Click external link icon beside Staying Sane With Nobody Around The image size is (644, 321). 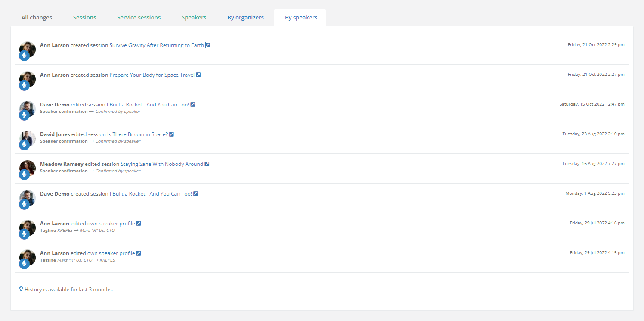(x=207, y=164)
